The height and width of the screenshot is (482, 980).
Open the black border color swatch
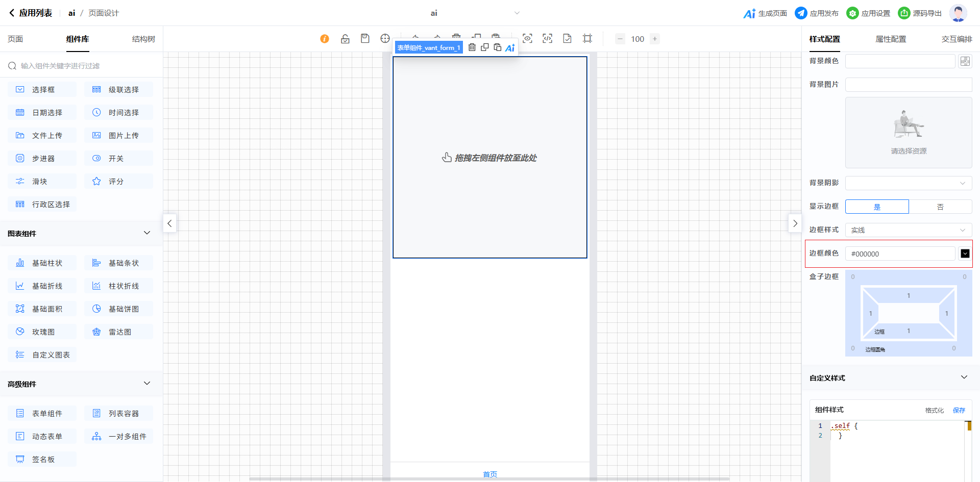965,253
